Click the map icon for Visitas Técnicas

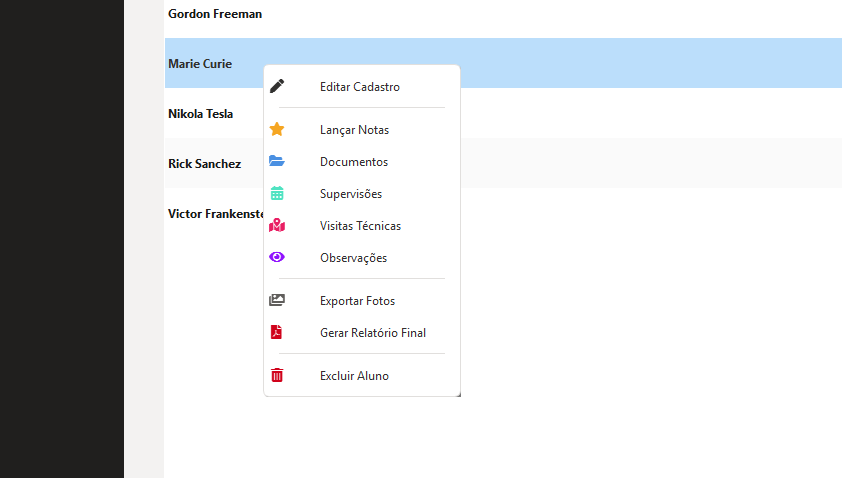(x=277, y=225)
